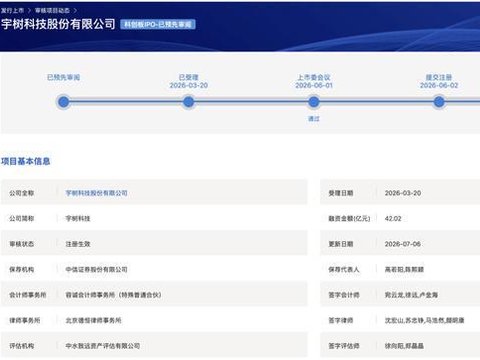This screenshot has height=360, width=480.
Task: Click the 宇树科技 short name value
Action: (78, 219)
